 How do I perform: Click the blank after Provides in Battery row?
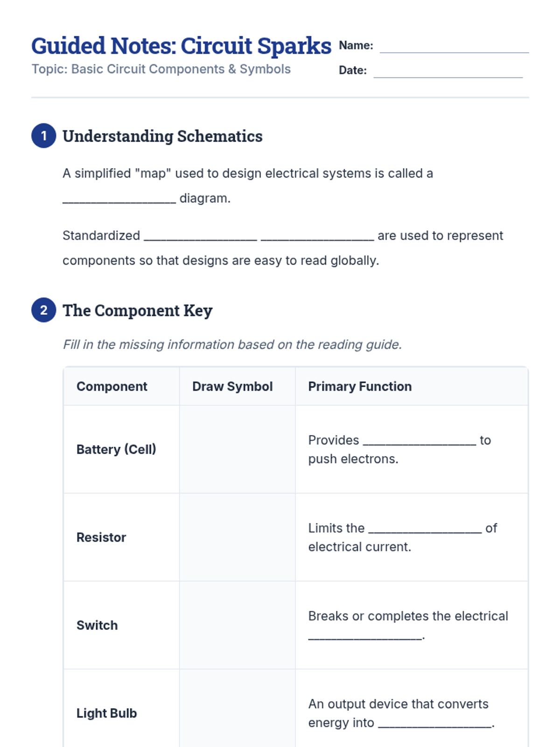(419, 441)
